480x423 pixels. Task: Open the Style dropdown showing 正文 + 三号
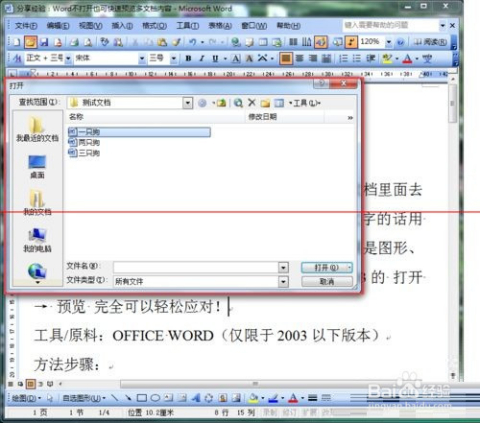pyautogui.click(x=68, y=59)
